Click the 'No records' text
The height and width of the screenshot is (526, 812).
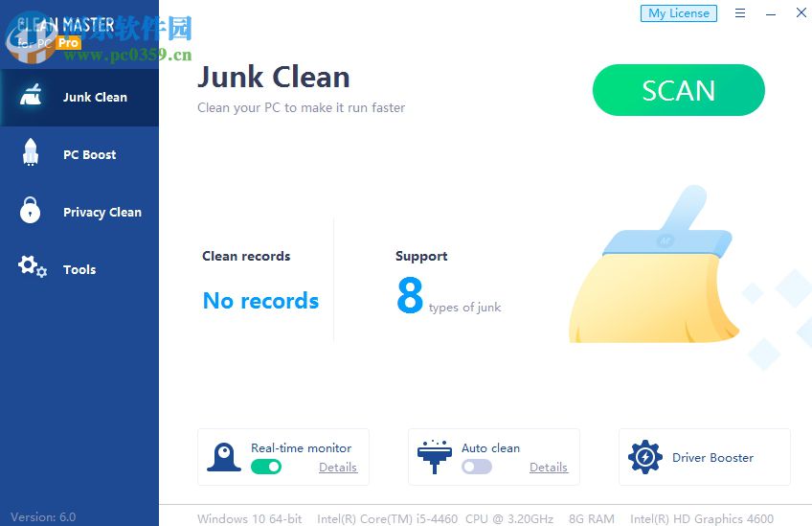point(260,301)
